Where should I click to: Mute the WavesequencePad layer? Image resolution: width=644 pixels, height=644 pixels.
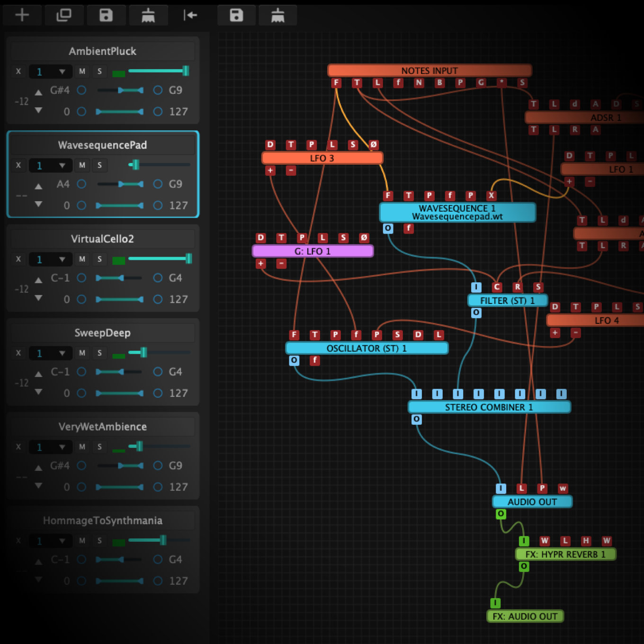point(82,165)
